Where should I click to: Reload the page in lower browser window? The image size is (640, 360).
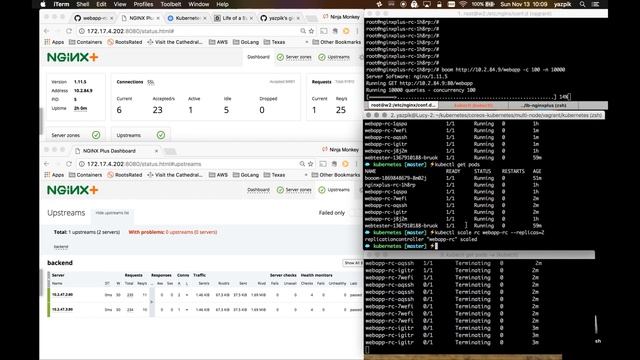[69, 164]
